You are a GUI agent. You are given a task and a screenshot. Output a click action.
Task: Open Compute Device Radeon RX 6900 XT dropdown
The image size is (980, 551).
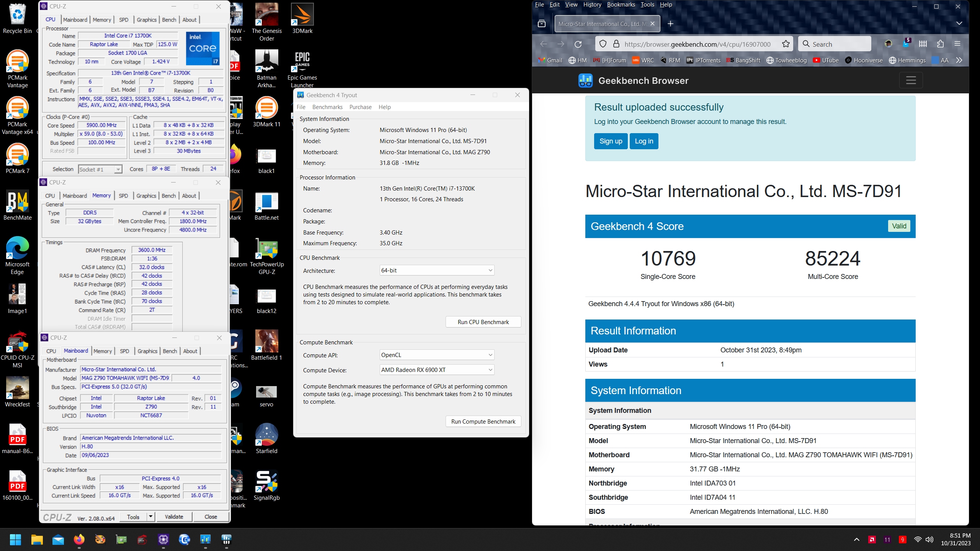coord(436,370)
